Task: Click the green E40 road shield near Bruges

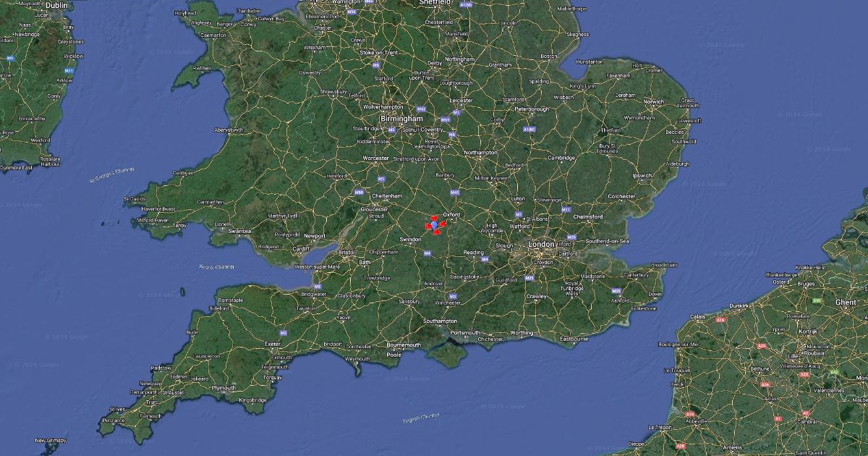Action: tap(817, 301)
